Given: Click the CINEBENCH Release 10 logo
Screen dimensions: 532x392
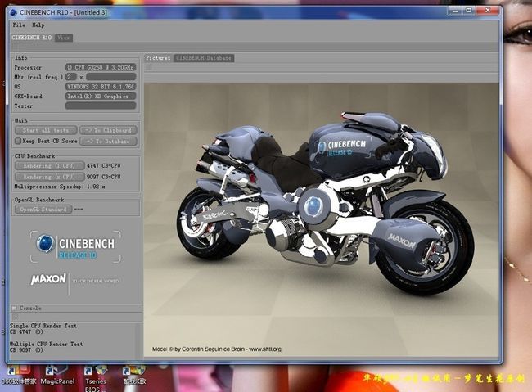Looking at the screenshot, I should click(x=75, y=247).
